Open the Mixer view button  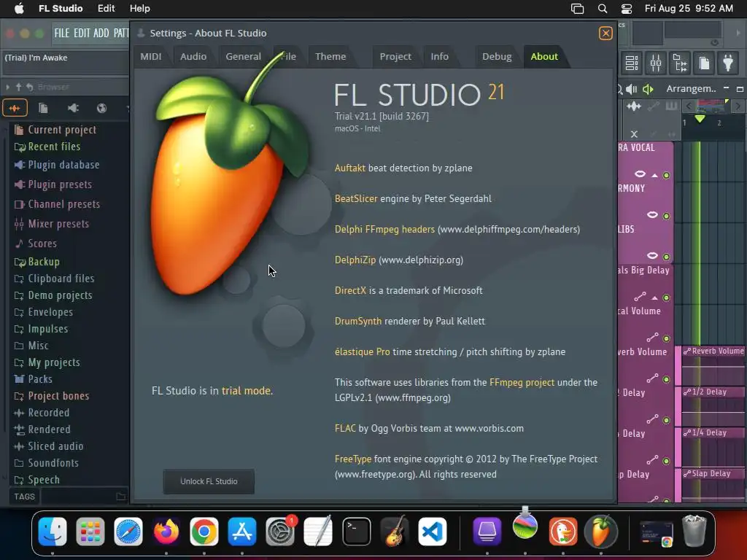(x=656, y=63)
